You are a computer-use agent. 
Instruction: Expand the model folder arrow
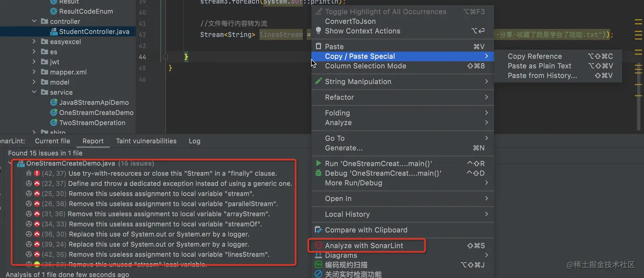click(x=34, y=82)
